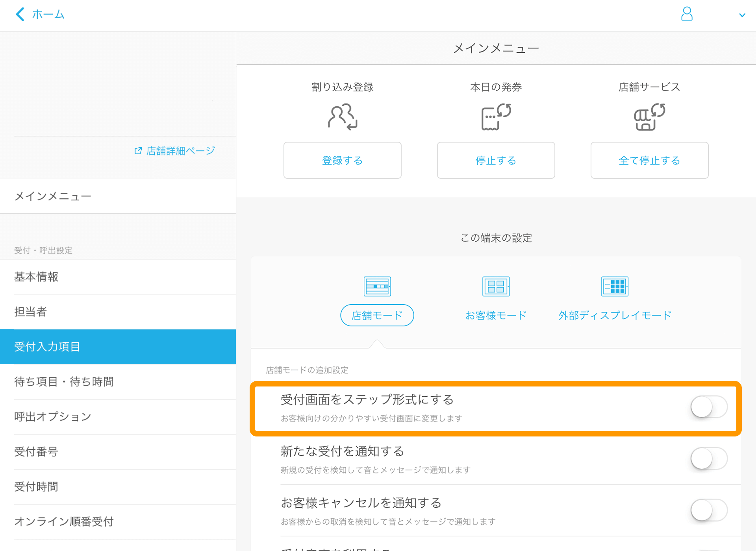Click the interrupt registration (割り込み登録) people icon
The width and height of the screenshot is (756, 551).
click(342, 116)
